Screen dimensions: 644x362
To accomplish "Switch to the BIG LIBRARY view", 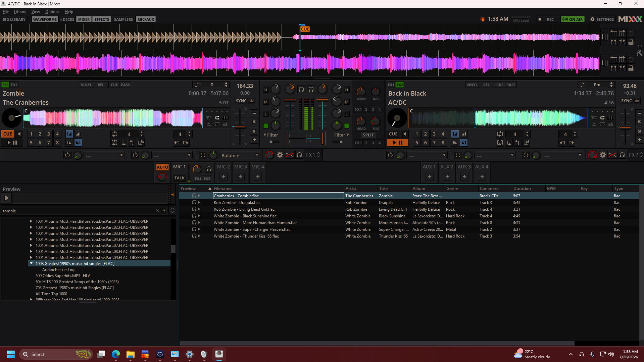I will [x=14, y=19].
